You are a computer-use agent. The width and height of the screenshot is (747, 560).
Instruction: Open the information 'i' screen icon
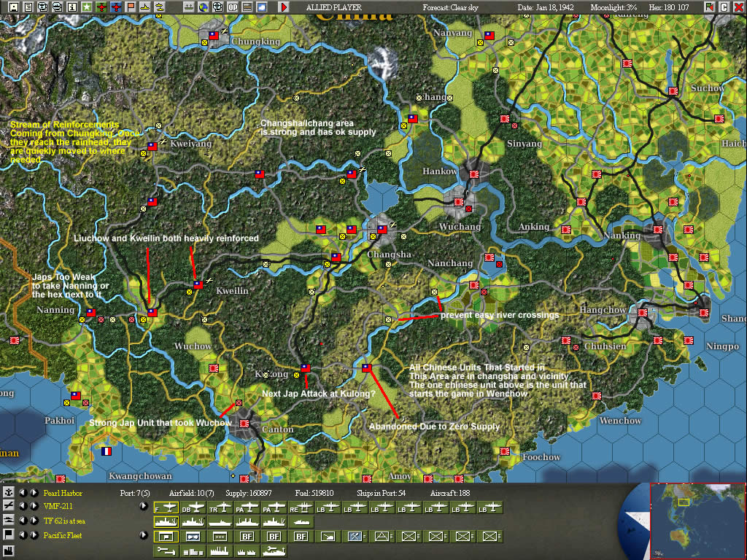[72, 7]
